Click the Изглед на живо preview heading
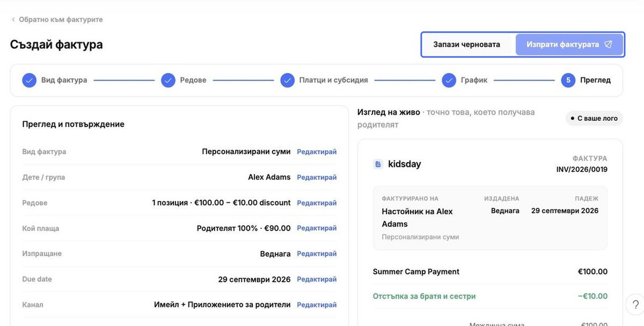 pos(389,112)
